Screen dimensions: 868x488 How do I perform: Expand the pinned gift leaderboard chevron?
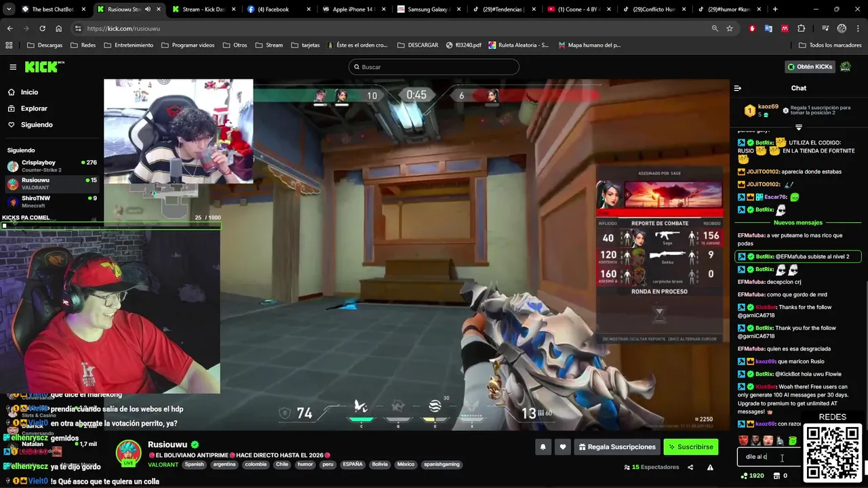798,127
